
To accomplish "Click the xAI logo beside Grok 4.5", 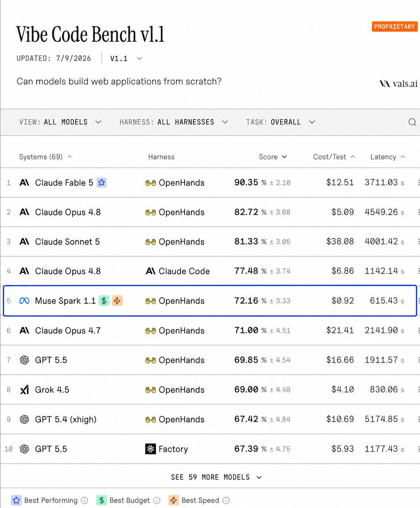I will 24,390.
